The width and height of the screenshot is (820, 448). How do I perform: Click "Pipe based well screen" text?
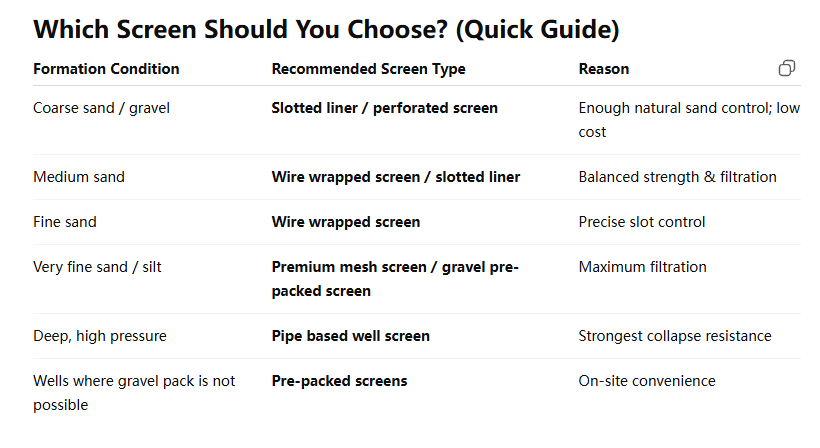tap(350, 336)
